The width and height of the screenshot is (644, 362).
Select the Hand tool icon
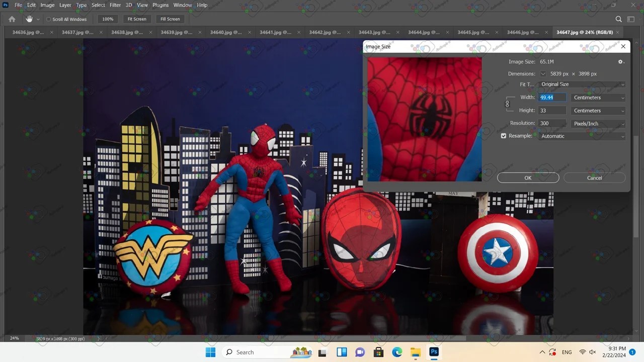coord(29,19)
